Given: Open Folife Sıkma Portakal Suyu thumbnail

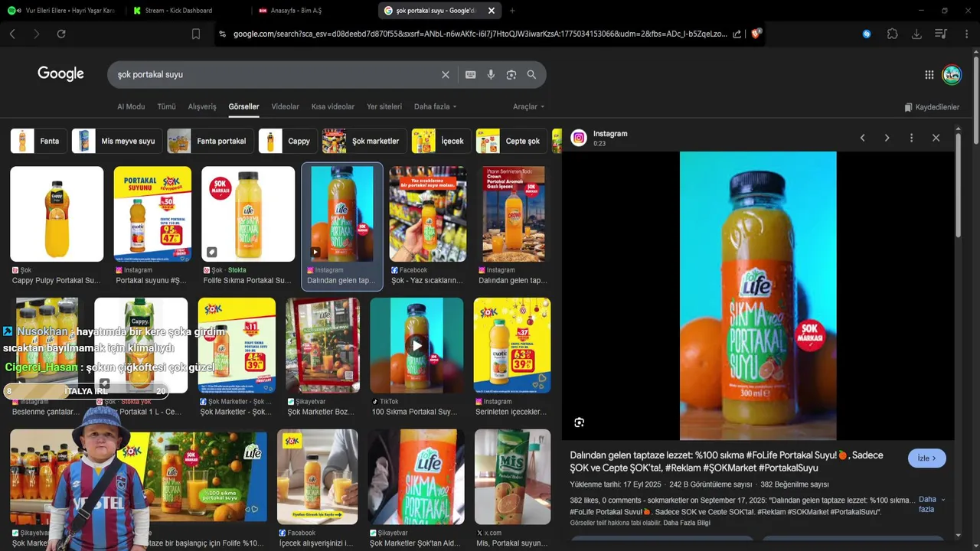Looking at the screenshot, I should click(x=248, y=214).
